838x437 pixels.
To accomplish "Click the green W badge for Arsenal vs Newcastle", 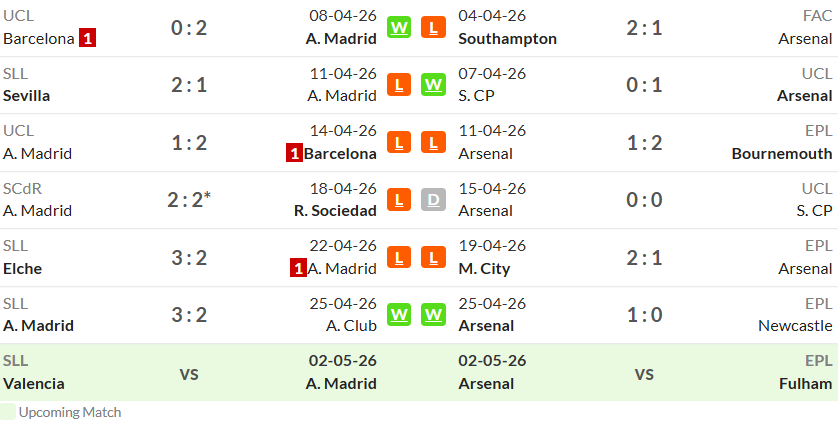I will point(433,315).
